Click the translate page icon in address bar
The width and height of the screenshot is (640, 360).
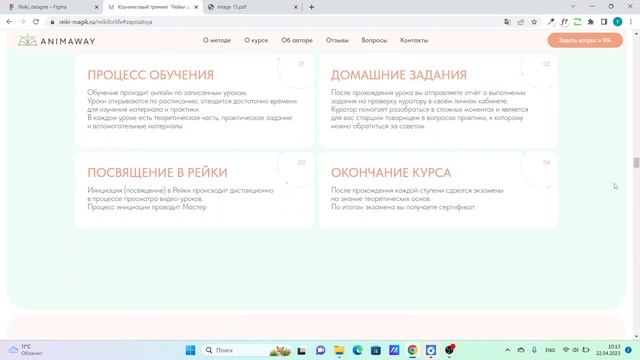click(x=507, y=22)
